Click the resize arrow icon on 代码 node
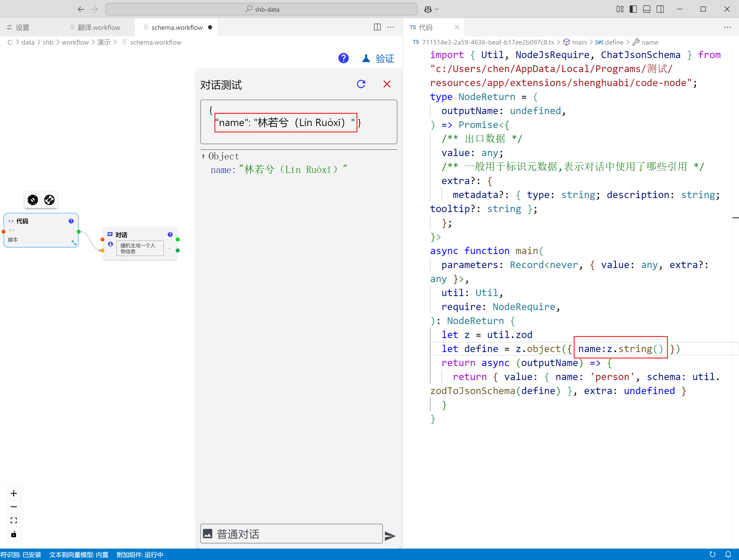 [x=74, y=243]
